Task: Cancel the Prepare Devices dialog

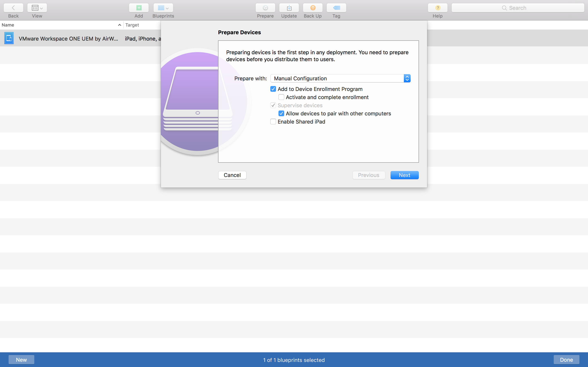Action: (x=232, y=175)
